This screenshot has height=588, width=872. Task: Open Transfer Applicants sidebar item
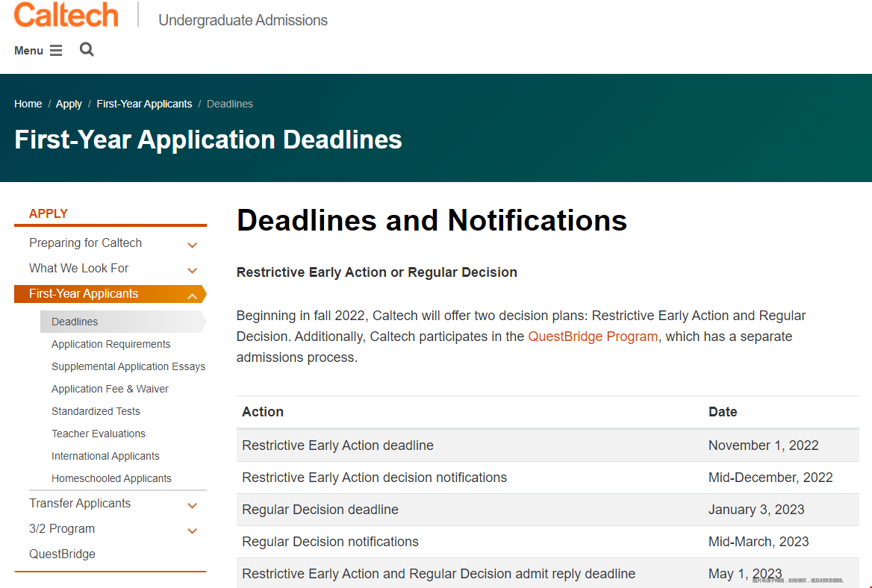point(80,503)
